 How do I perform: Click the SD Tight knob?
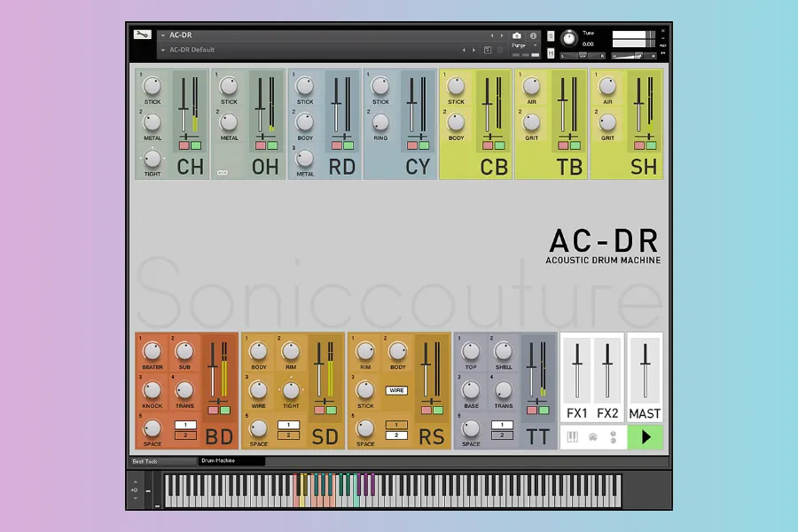pyautogui.click(x=290, y=390)
